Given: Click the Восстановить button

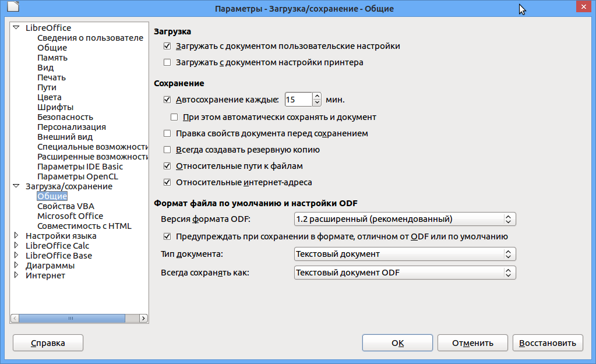Looking at the screenshot, I should tap(548, 343).
